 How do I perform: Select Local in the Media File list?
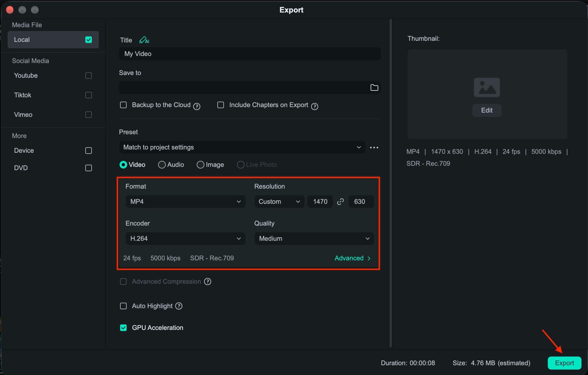pos(53,40)
